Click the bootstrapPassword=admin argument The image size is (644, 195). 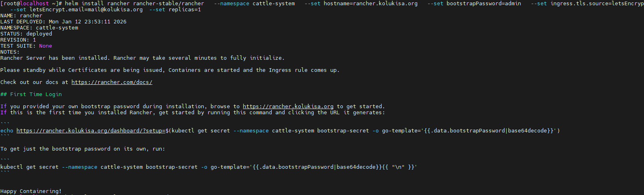click(x=484, y=4)
